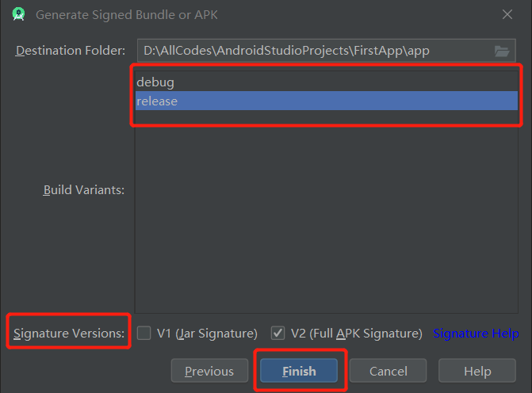Open the Help button
532x393 pixels.
(x=477, y=371)
